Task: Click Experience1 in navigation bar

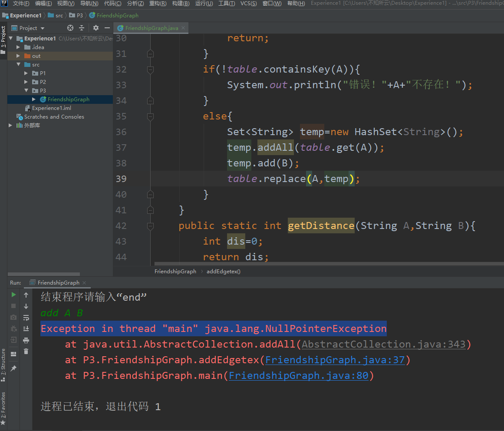Action: pyautogui.click(x=22, y=16)
